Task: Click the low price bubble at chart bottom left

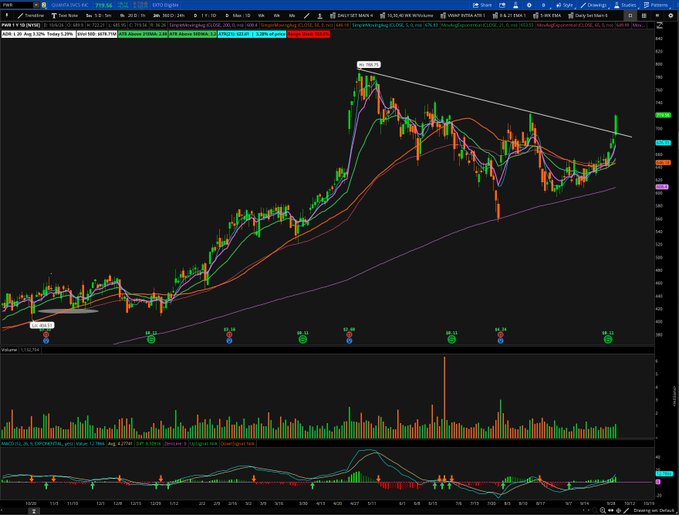Action: (42, 325)
